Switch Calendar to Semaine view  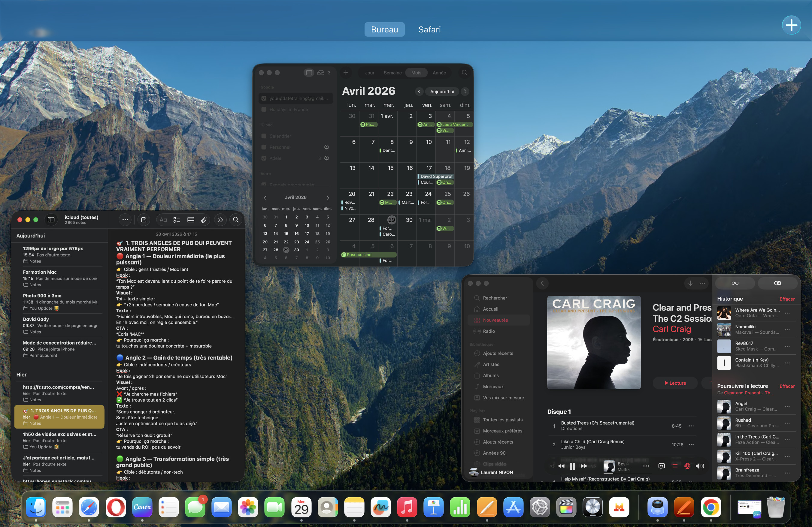click(x=392, y=73)
